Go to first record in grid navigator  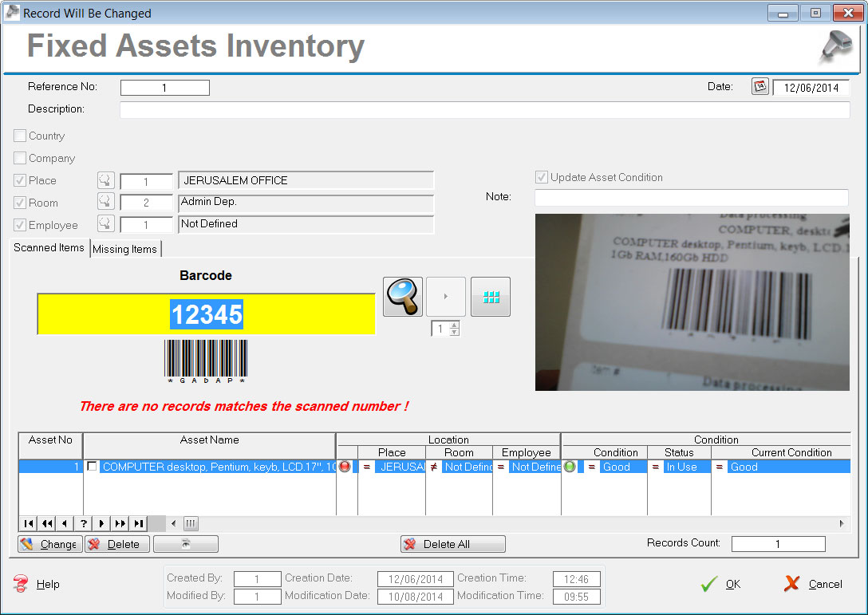pos(28,523)
